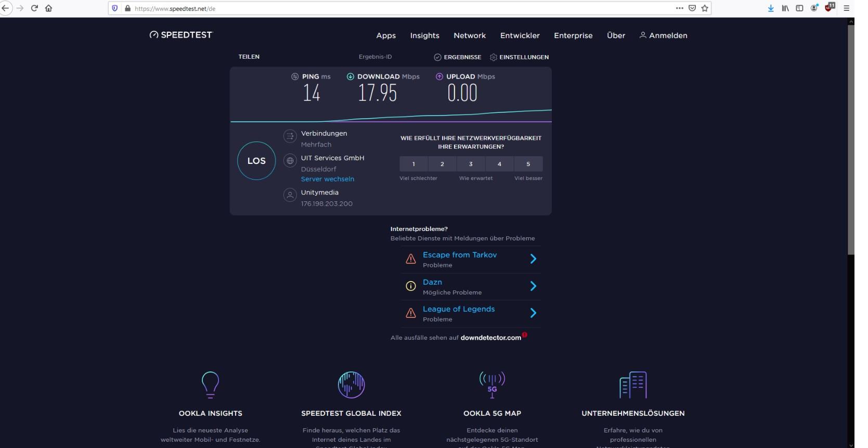This screenshot has height=448, width=868.
Task: Click the ping icon
Action: 295,76
